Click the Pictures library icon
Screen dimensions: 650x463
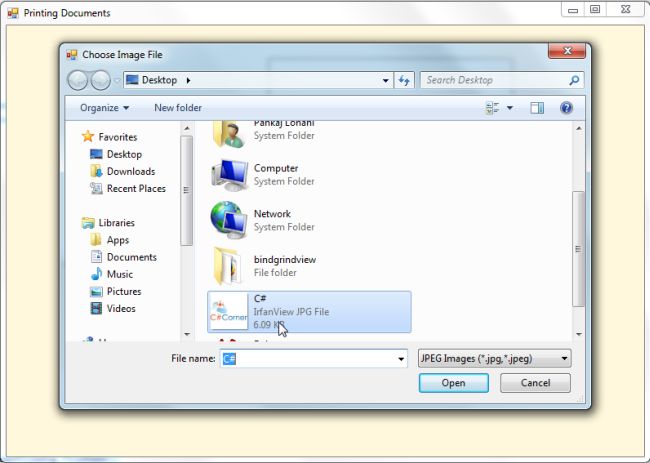96,291
